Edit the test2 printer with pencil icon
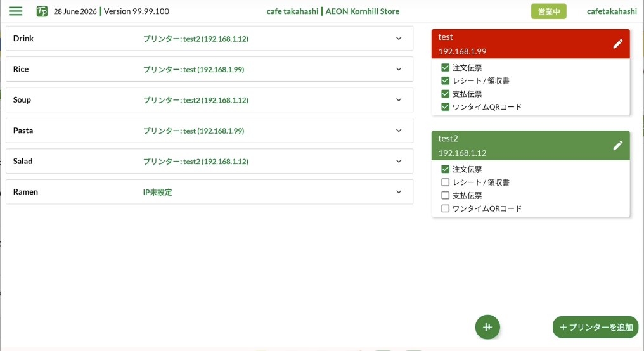Viewport: 644px width, 351px height. click(618, 145)
